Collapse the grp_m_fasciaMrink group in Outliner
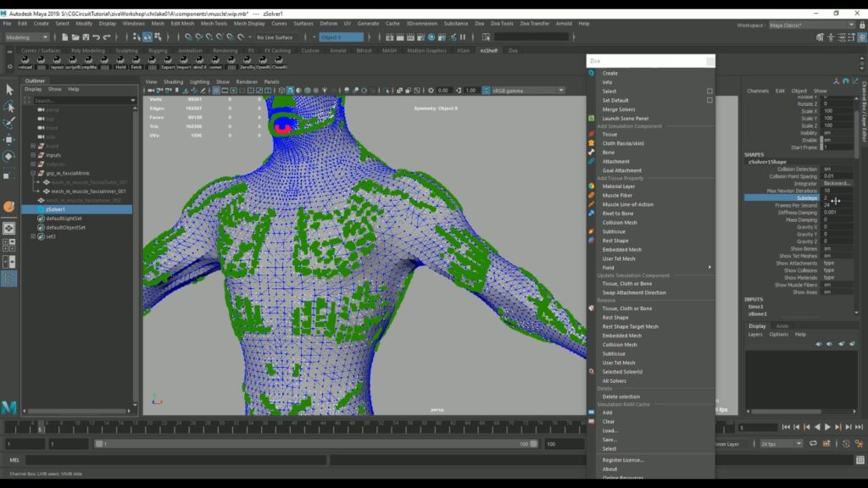The width and height of the screenshot is (868, 488). pyautogui.click(x=33, y=173)
